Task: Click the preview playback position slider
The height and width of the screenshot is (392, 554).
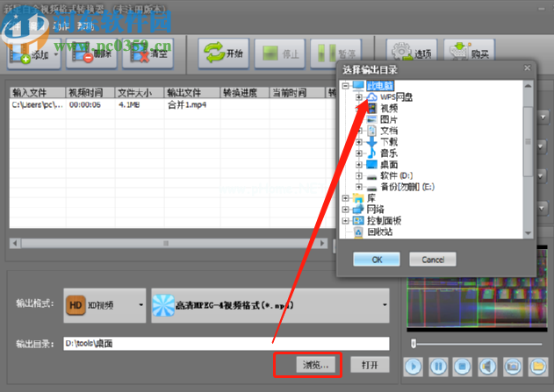Action: [414, 343]
